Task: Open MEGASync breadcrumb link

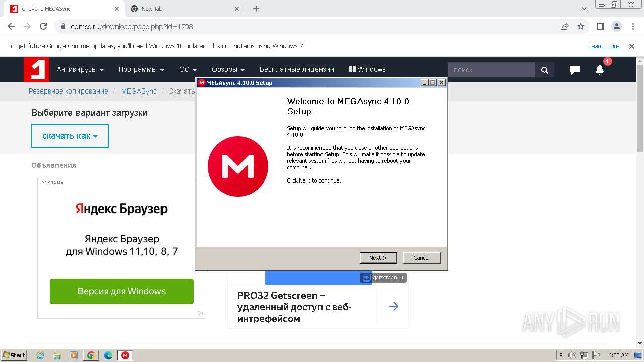Action: pos(139,91)
